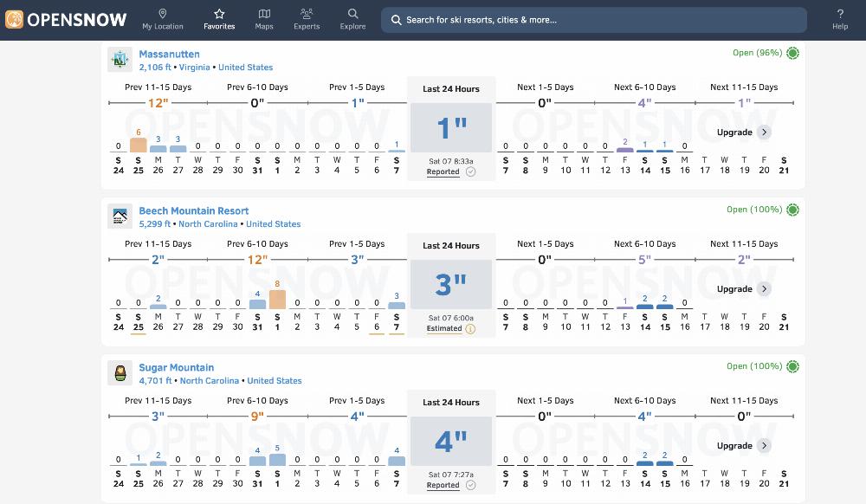Open the Experts section
866x504 pixels.
coord(307,19)
